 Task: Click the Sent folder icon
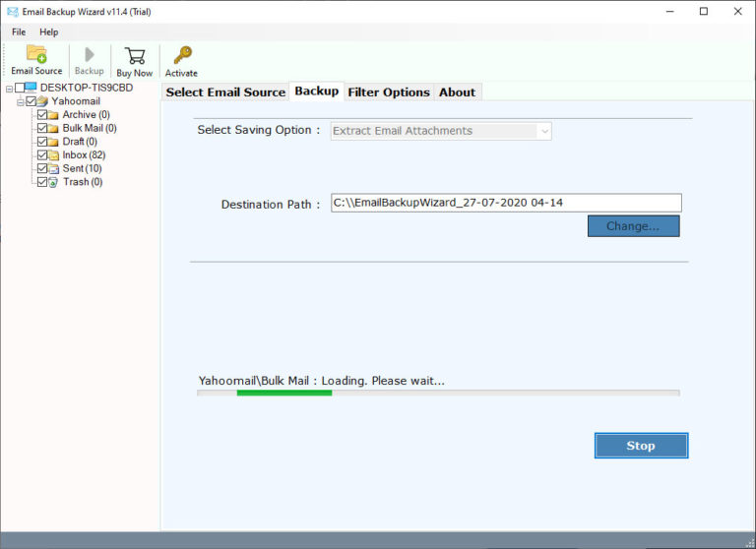click(x=53, y=168)
